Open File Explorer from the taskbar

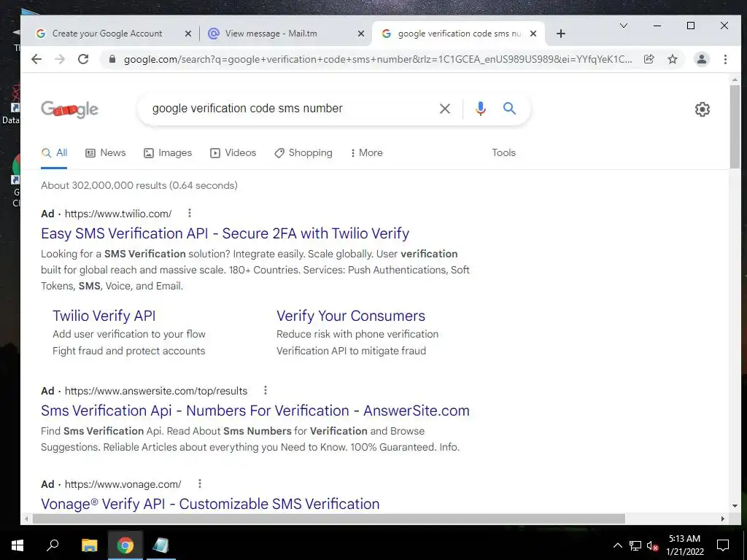[89, 545]
